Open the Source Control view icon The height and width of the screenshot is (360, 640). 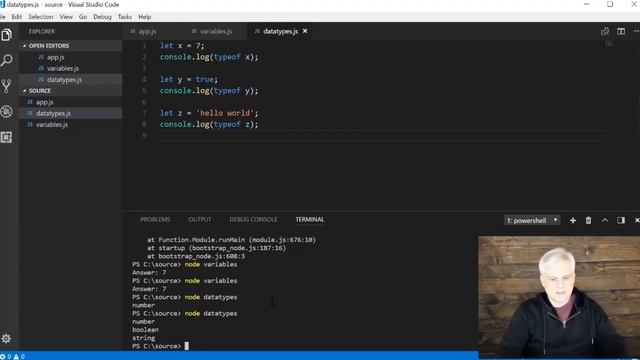[7, 86]
